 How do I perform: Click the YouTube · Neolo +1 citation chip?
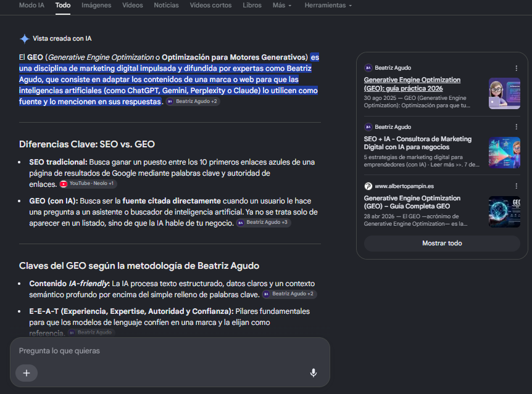(x=88, y=184)
